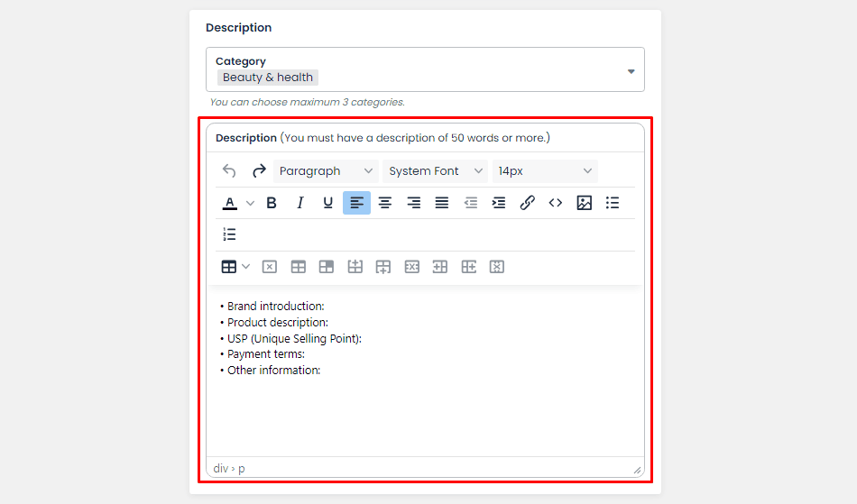
Task: Toggle bold formatting
Action: (x=272, y=203)
